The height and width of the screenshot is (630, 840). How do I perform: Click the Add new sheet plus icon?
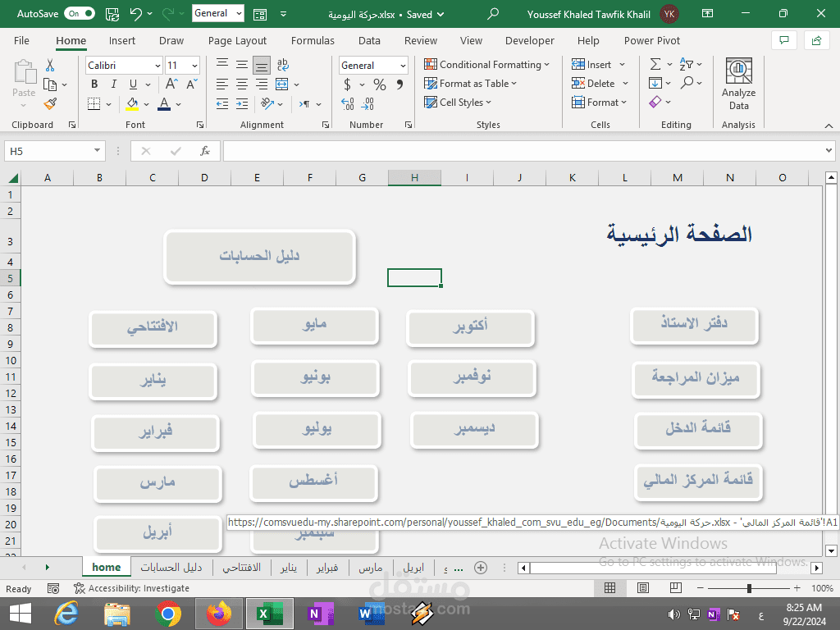tap(481, 568)
